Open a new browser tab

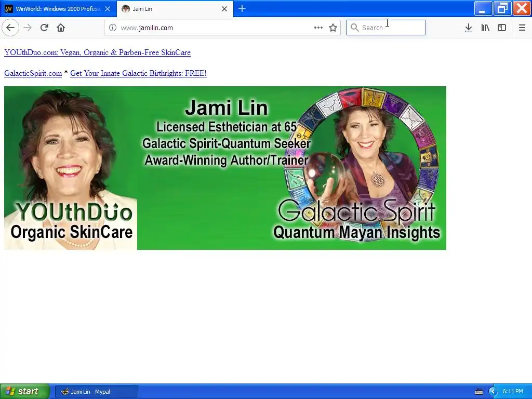pos(242,8)
